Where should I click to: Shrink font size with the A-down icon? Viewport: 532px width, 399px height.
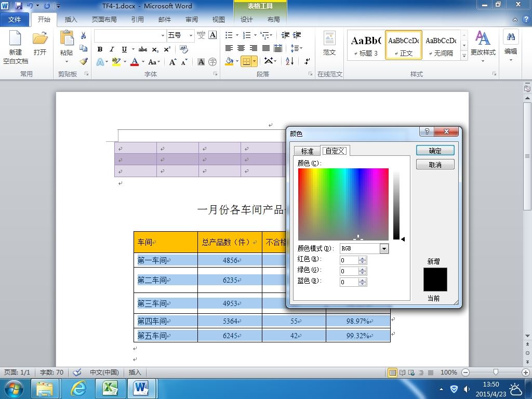[x=184, y=62]
